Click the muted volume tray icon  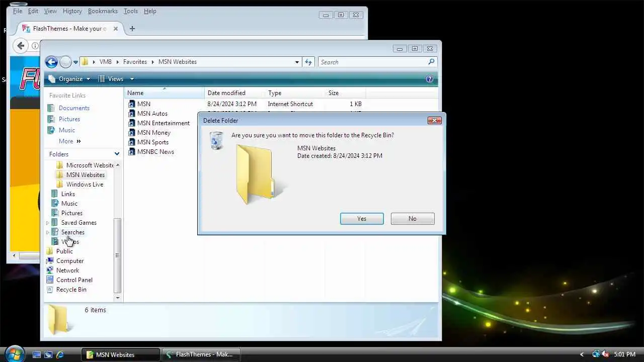click(x=605, y=354)
